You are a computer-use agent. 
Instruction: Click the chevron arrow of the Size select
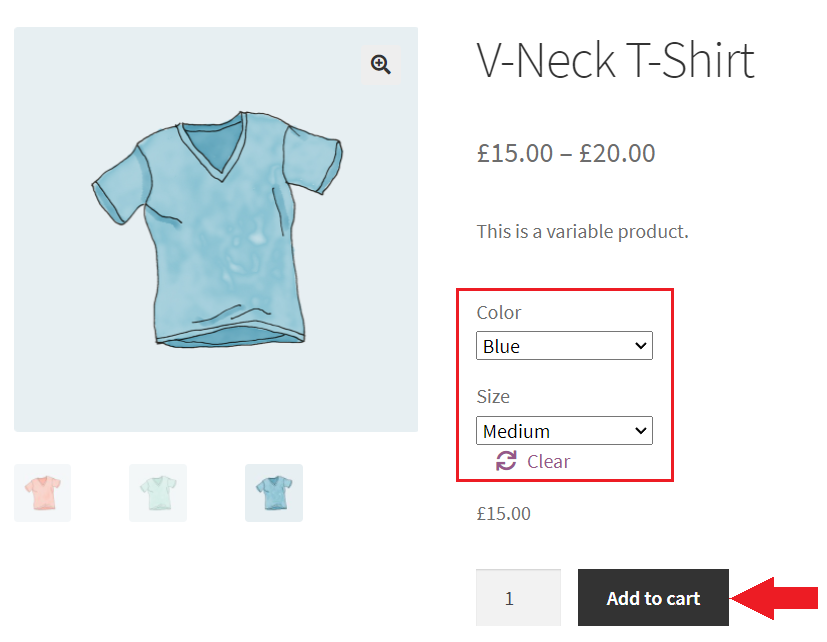coord(641,431)
